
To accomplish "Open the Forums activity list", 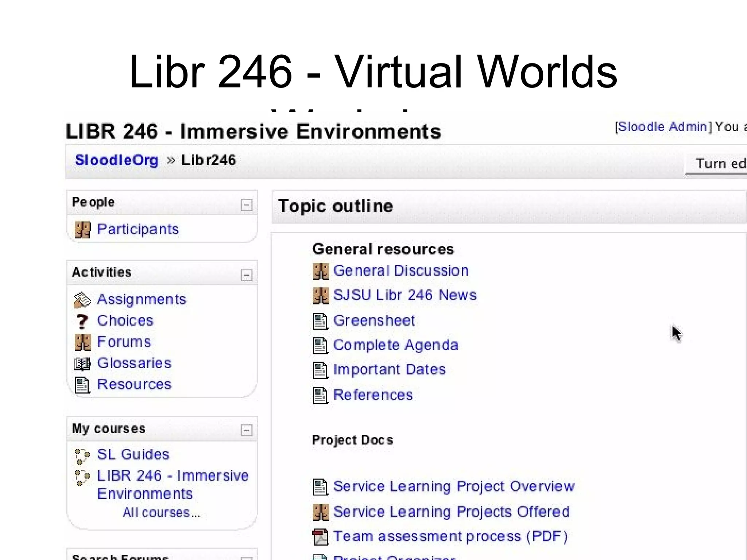I will coord(124,342).
